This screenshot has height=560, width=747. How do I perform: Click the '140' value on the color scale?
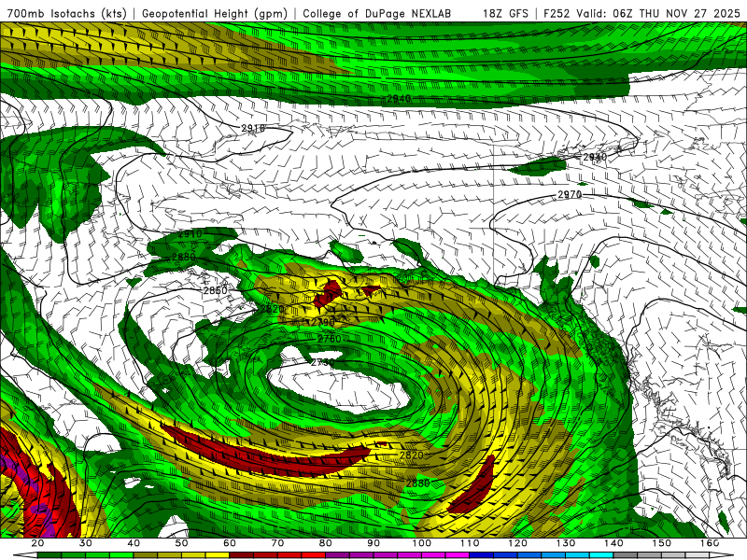click(613, 543)
